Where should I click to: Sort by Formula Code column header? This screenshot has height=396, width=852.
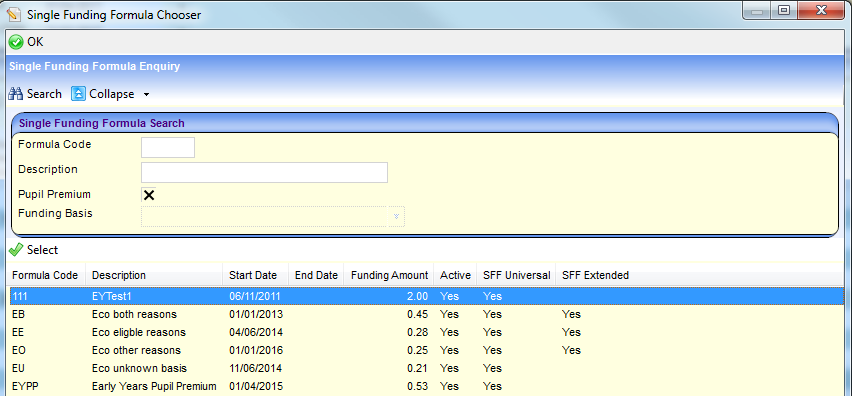click(x=45, y=275)
